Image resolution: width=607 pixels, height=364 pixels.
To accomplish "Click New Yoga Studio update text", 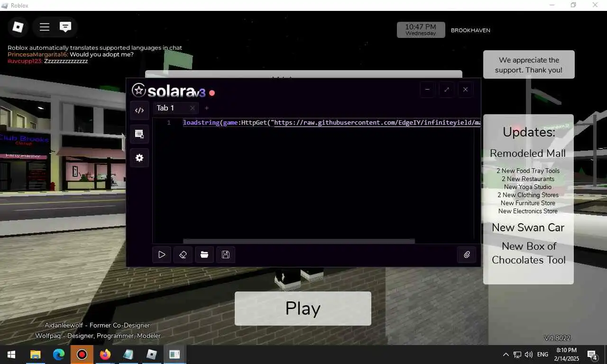I will click(528, 187).
